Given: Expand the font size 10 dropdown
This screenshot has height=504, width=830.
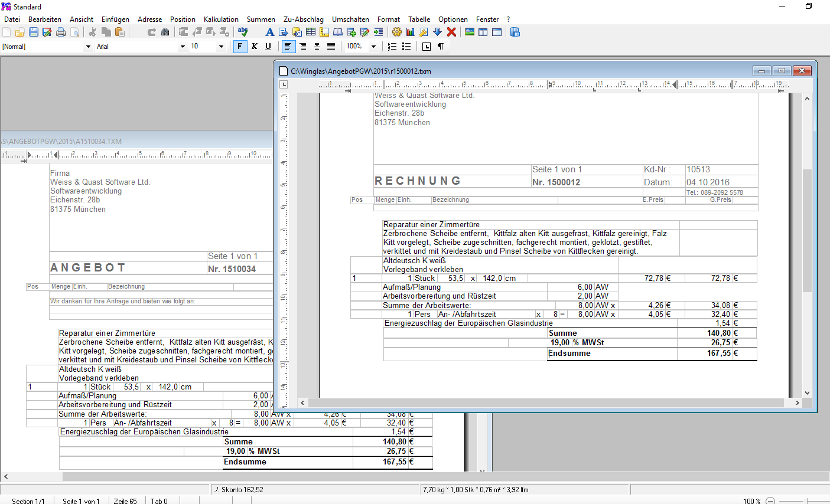Looking at the screenshot, I should (222, 47).
